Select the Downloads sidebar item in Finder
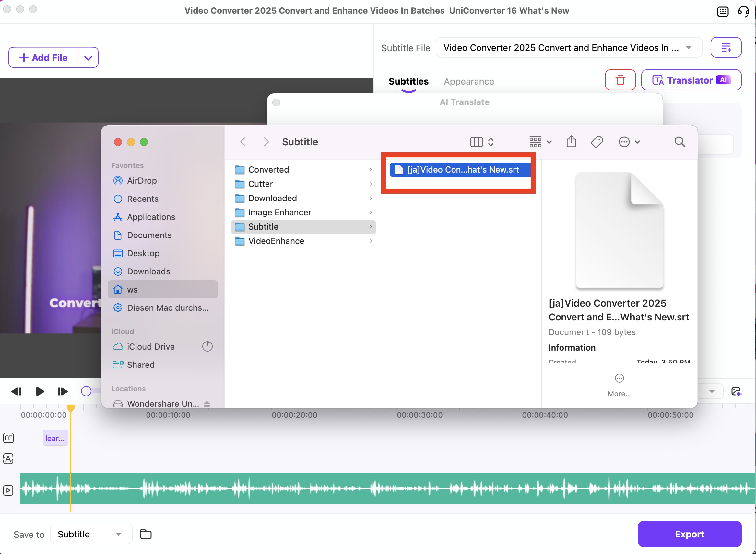The width and height of the screenshot is (756, 554). 148,271
